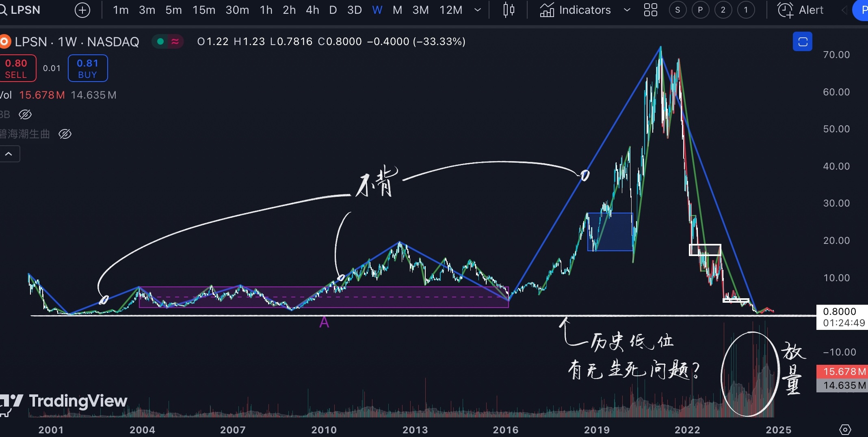The width and height of the screenshot is (868, 437).
Task: Toggle visibility of the BB indicator
Action: (25, 115)
